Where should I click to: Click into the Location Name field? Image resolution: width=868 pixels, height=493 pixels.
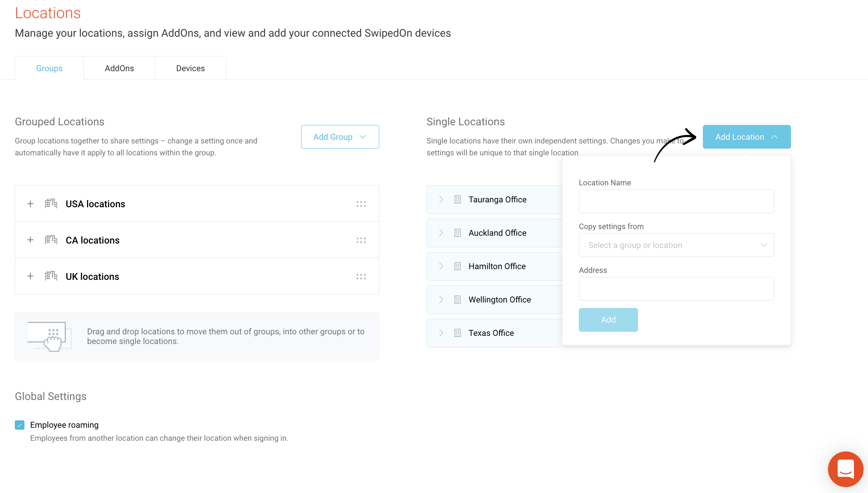[x=676, y=201]
